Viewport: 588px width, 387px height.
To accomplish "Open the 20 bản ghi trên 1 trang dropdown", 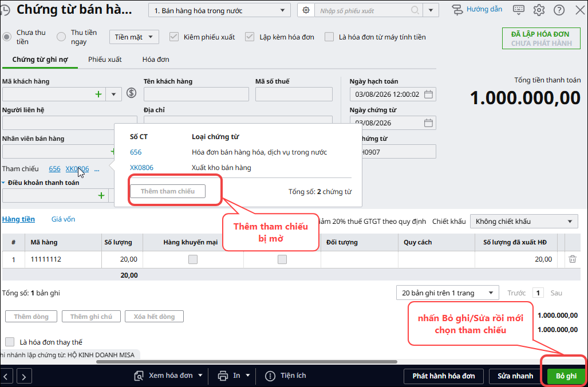I will (x=447, y=293).
